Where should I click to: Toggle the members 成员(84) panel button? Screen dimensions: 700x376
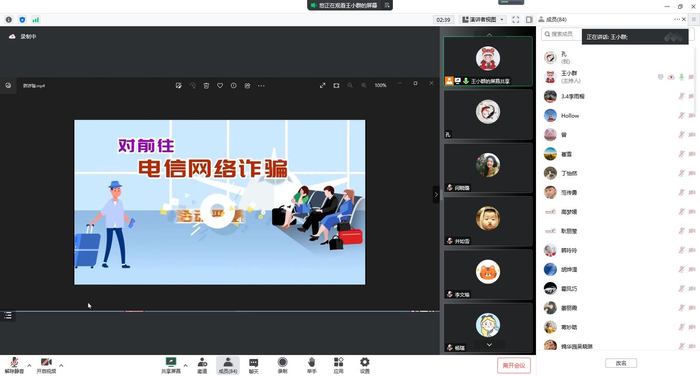pyautogui.click(x=228, y=365)
